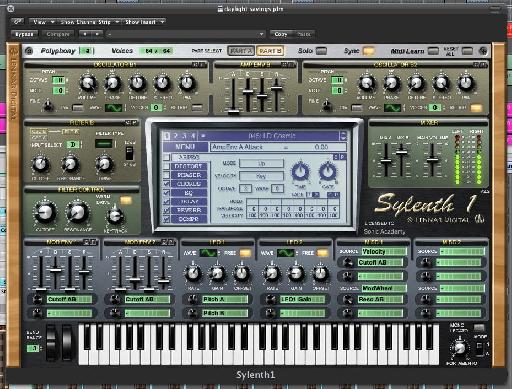The image size is (512, 389).
Task: Enable the DISTORT effect checkbox
Action: tap(167, 166)
